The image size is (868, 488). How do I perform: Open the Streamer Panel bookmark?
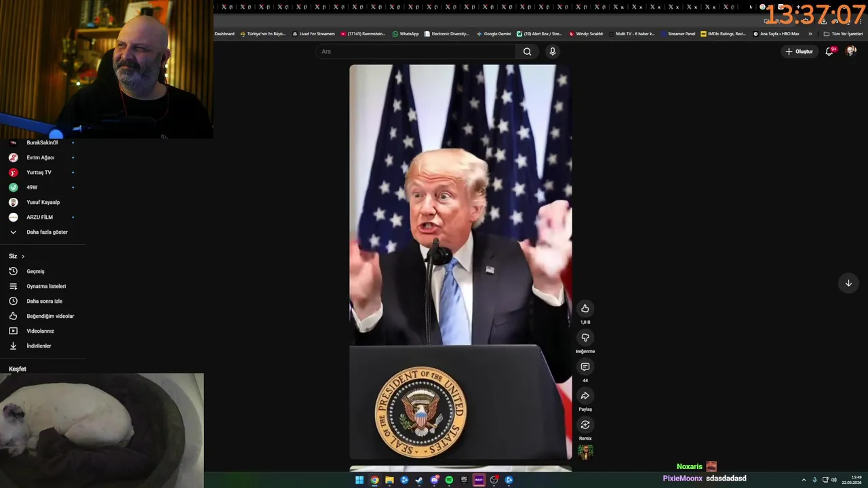coord(677,34)
